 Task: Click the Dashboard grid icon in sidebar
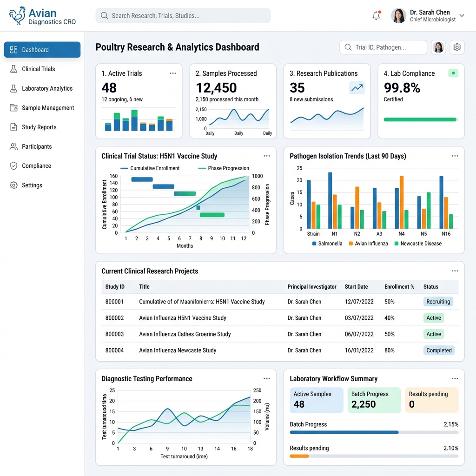tap(13, 50)
